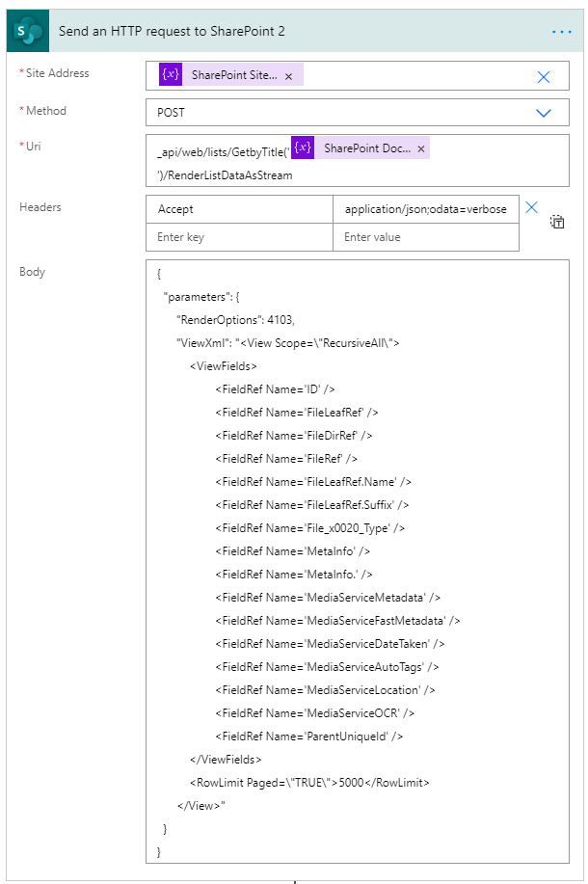Click the Accept header key field
588x884 pixels.
(239, 209)
